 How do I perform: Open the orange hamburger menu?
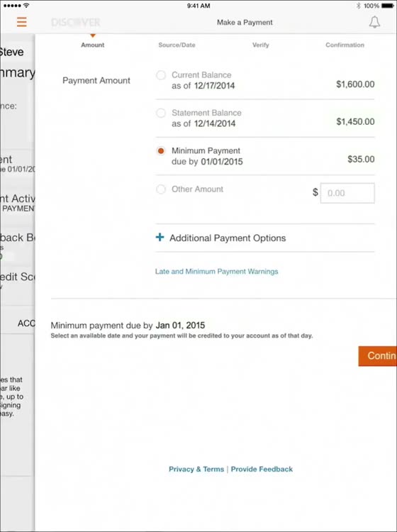(22, 22)
